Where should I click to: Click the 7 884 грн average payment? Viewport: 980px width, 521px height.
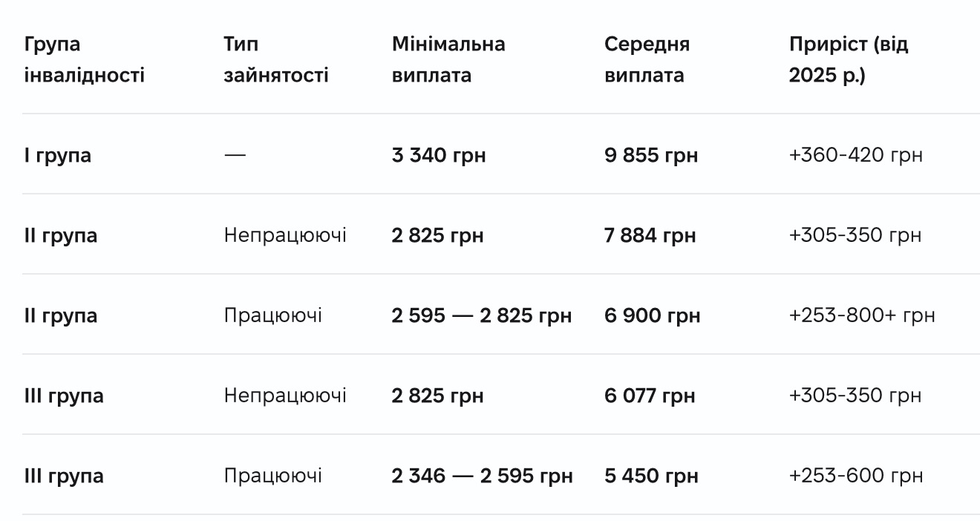point(650,236)
